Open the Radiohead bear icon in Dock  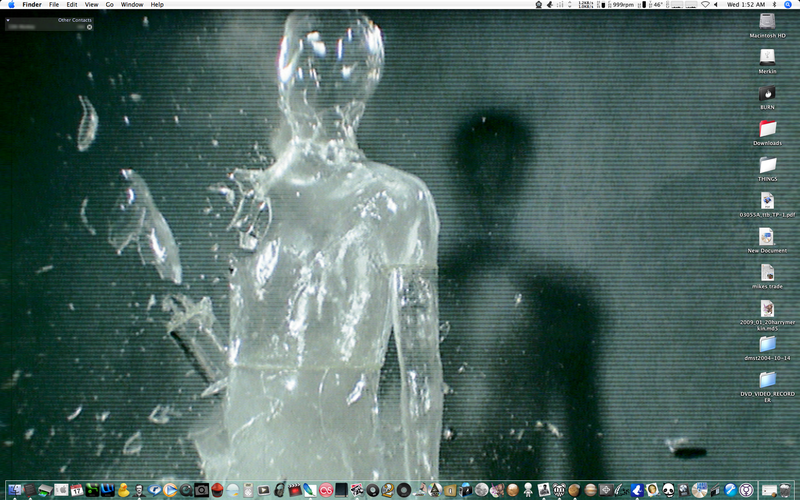pos(560,490)
